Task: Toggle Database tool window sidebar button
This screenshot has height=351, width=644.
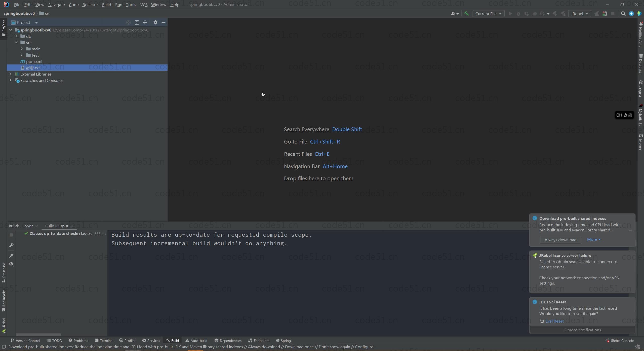Action: point(640,63)
